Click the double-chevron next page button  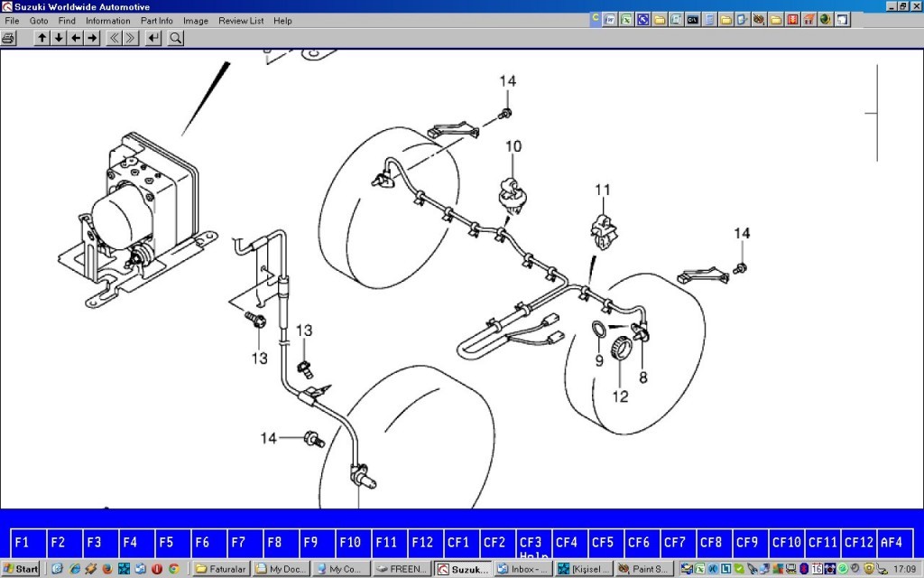point(131,38)
